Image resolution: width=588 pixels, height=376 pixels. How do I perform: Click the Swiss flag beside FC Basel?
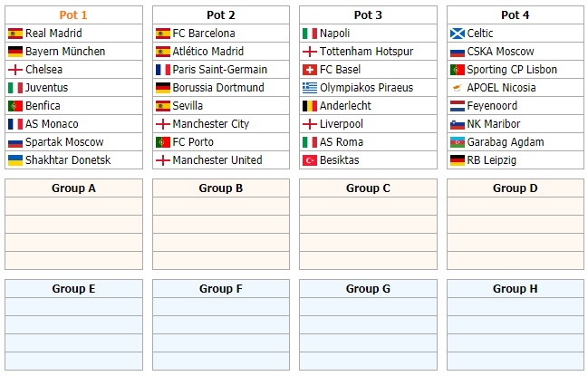310,70
